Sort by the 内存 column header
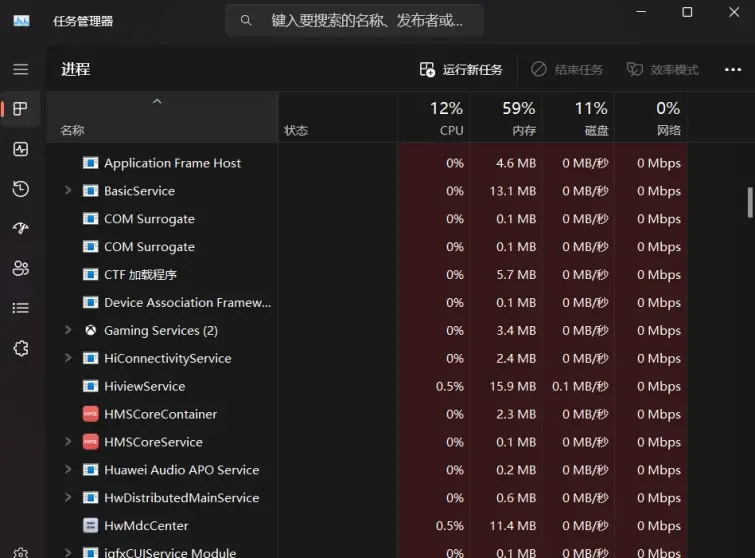The image size is (755, 558). pyautogui.click(x=506, y=117)
